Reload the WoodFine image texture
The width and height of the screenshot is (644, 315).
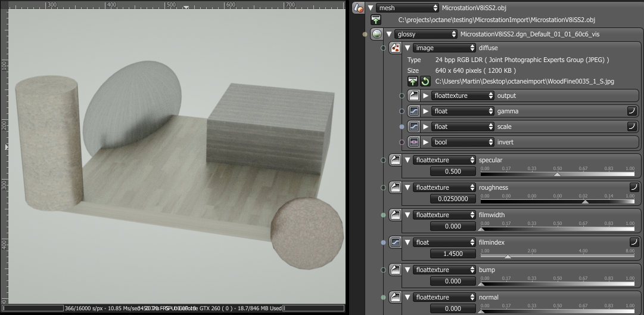tap(425, 81)
